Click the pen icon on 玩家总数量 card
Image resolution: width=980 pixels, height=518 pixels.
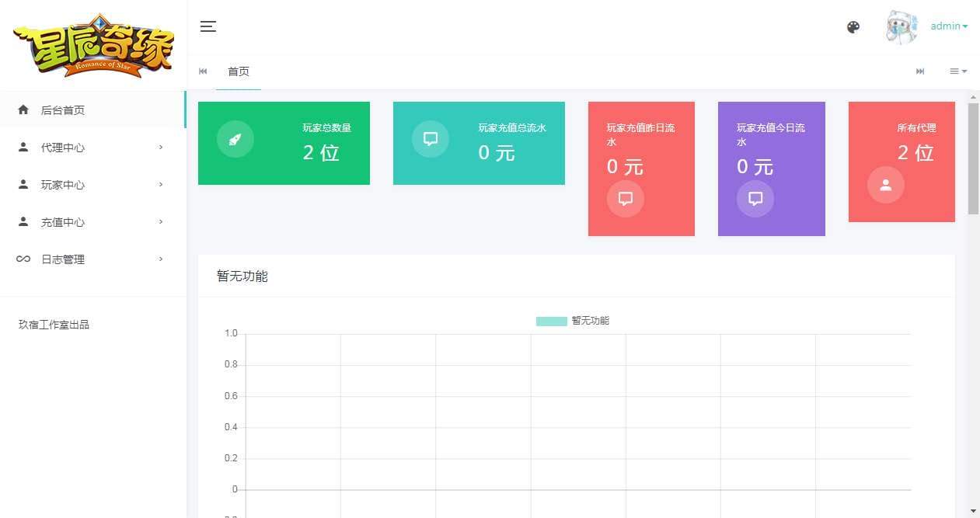[x=235, y=140]
